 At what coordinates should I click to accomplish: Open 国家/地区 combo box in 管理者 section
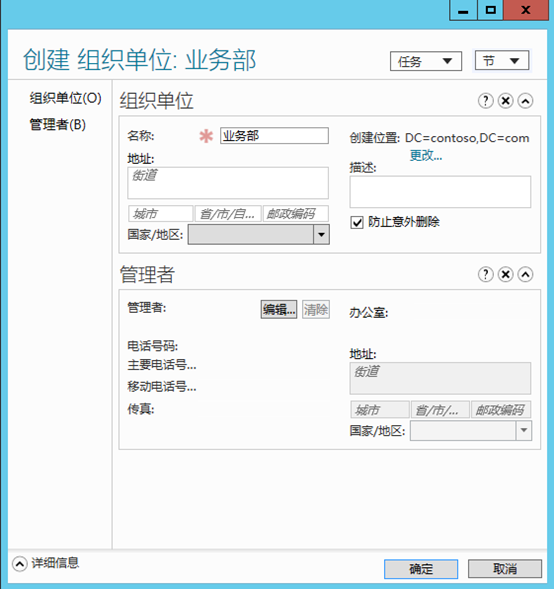point(471,430)
